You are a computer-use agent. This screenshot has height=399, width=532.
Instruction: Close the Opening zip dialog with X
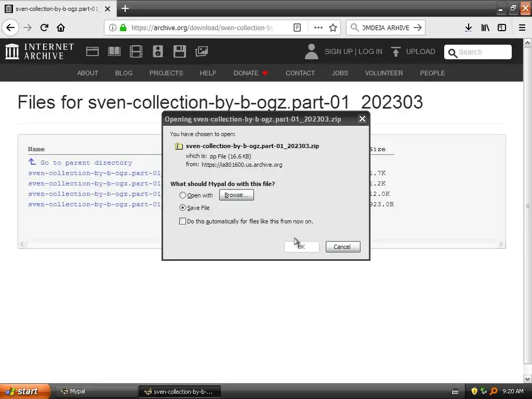[x=362, y=119]
